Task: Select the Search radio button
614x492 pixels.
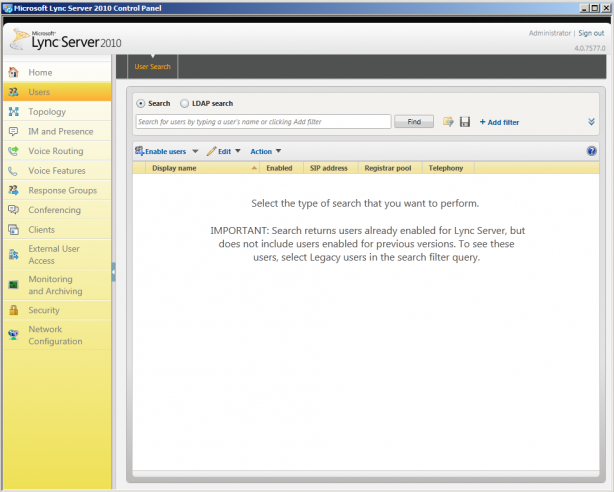Action: [140, 103]
